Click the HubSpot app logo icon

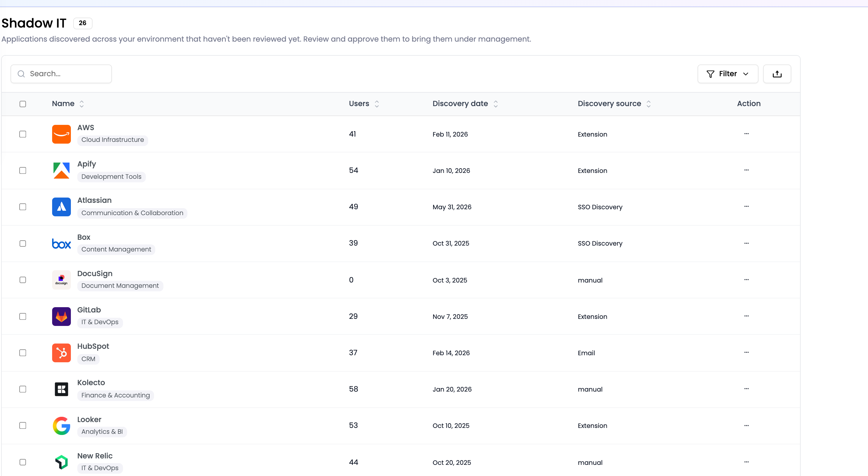point(61,353)
